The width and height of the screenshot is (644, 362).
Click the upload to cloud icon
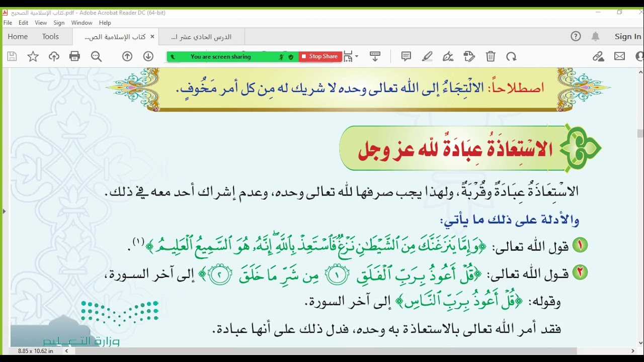(x=54, y=57)
